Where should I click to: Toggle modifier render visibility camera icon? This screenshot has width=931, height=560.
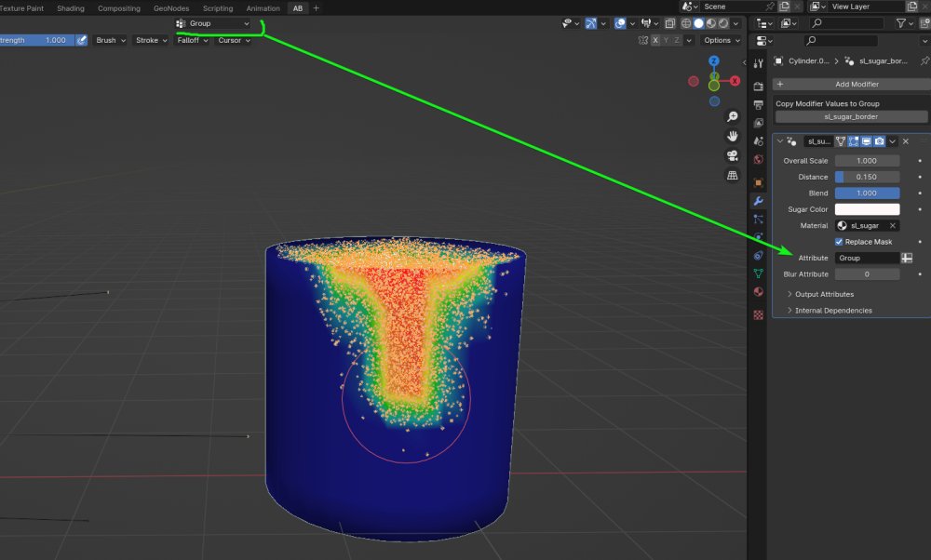point(879,141)
